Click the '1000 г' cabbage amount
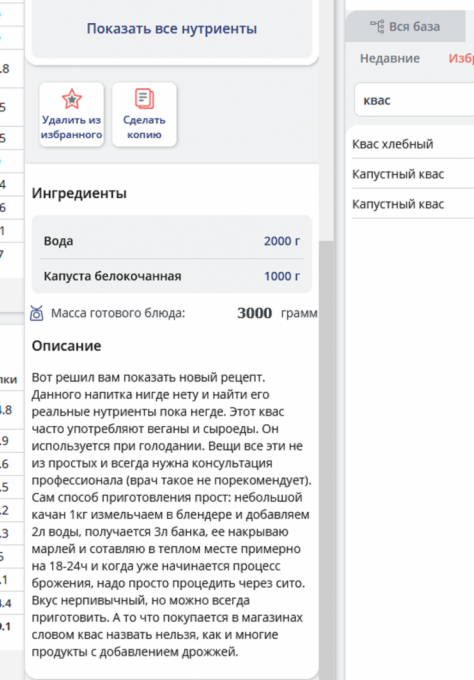The width and height of the screenshot is (474, 680). click(x=282, y=276)
